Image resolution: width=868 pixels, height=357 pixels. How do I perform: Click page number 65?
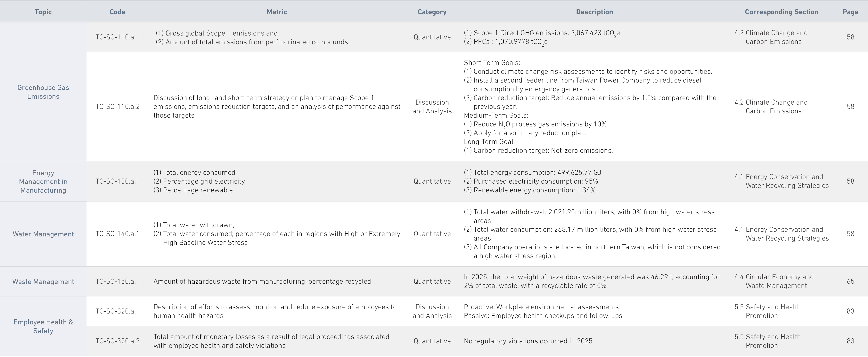click(850, 282)
